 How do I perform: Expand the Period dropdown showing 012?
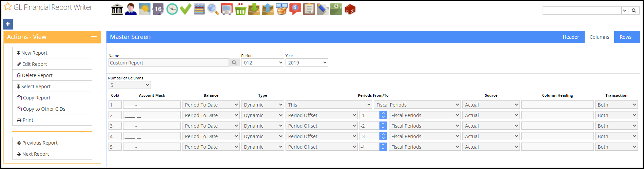click(262, 62)
